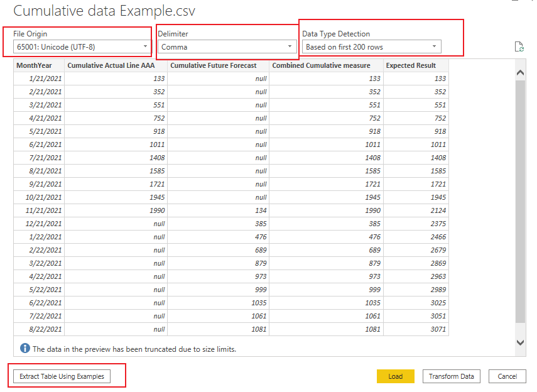Viewport: 537px width, 392px height.
Task: Select the 7/22/2021 date cell
Action: click(39, 316)
